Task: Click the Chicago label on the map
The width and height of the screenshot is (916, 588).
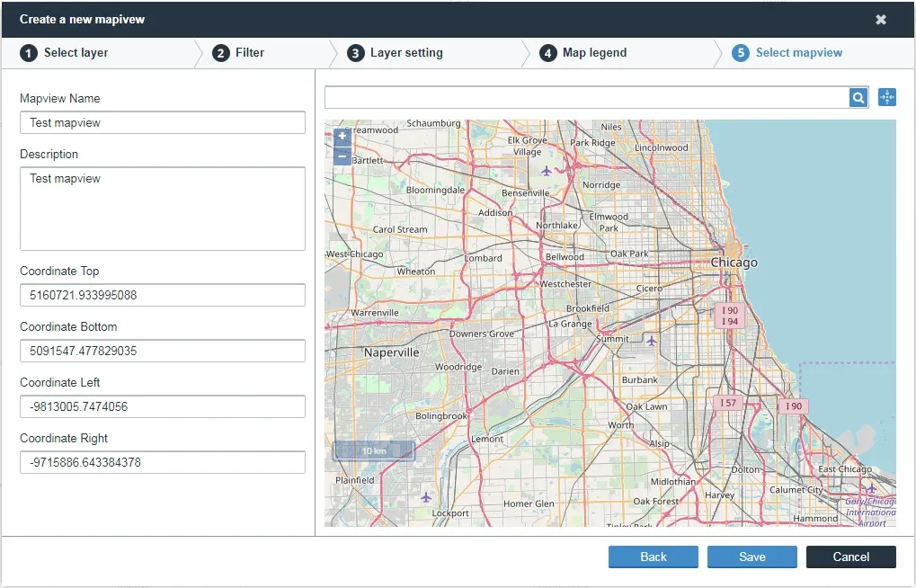Action: coord(734,263)
